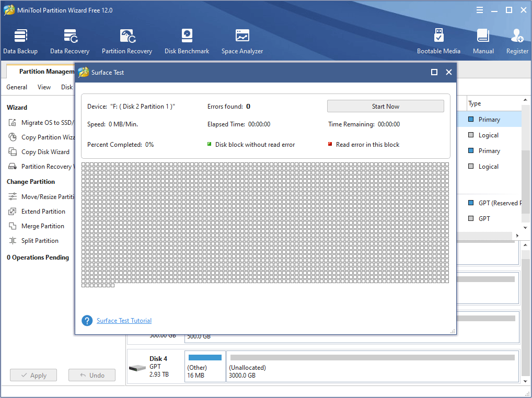Click the Type column header
Viewport: 532px width, 398px height.
(475, 103)
